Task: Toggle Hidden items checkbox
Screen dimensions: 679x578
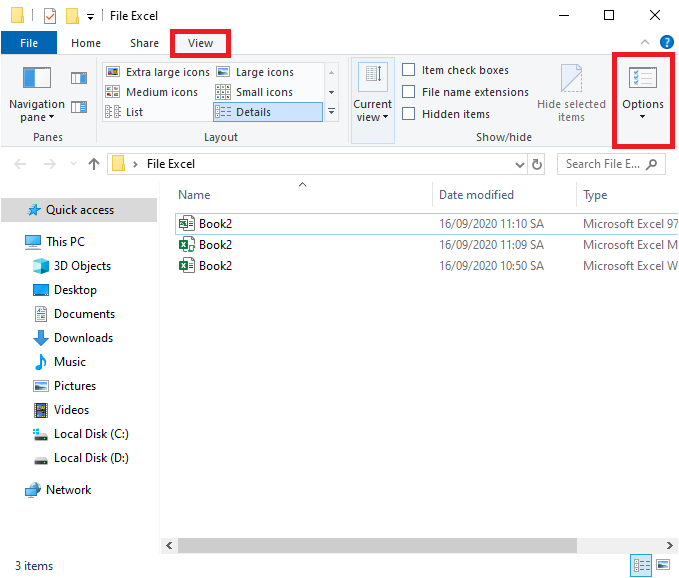Action: pos(409,114)
